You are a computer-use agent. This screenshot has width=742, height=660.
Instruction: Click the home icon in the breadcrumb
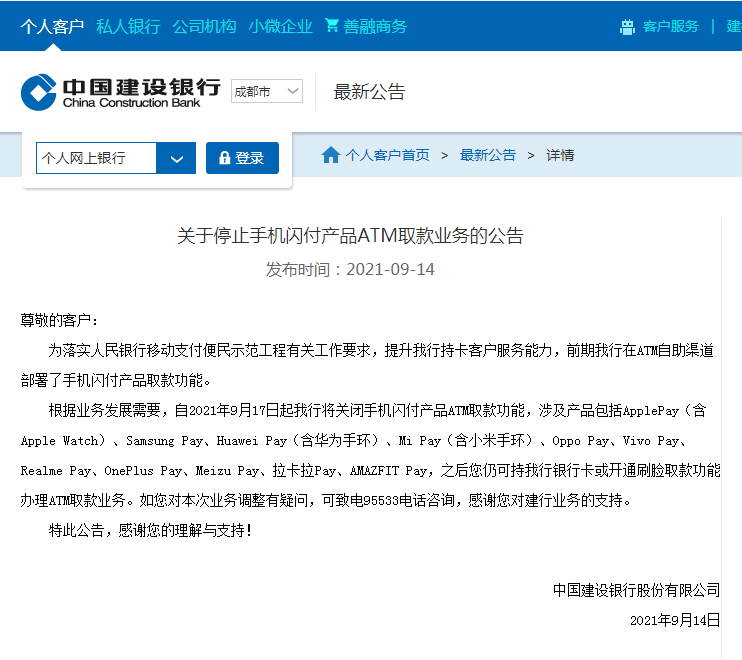(x=330, y=155)
